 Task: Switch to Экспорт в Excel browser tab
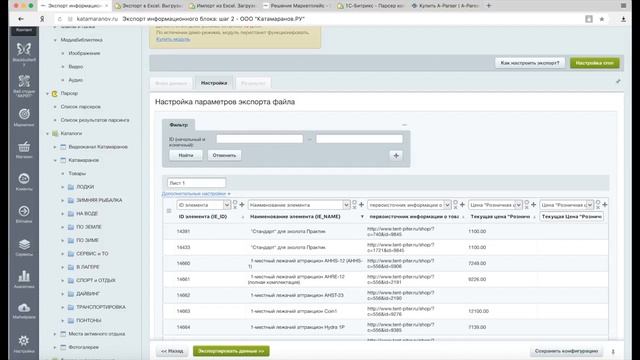pyautogui.click(x=149, y=6)
